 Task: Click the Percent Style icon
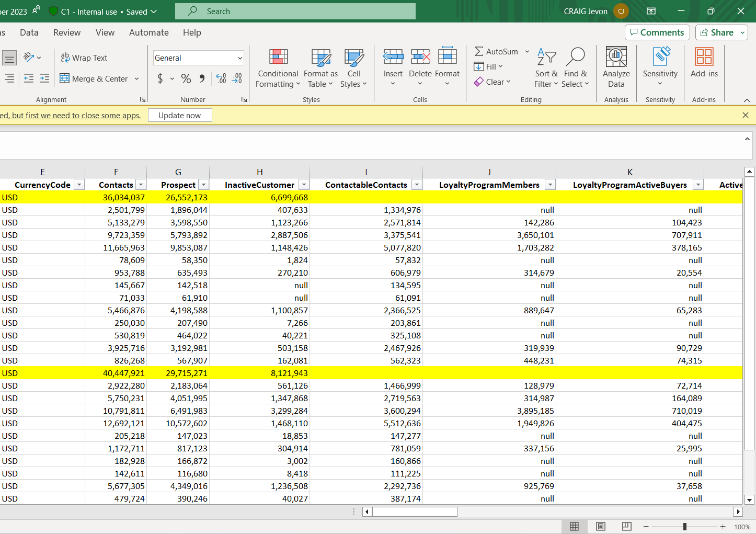click(x=186, y=78)
